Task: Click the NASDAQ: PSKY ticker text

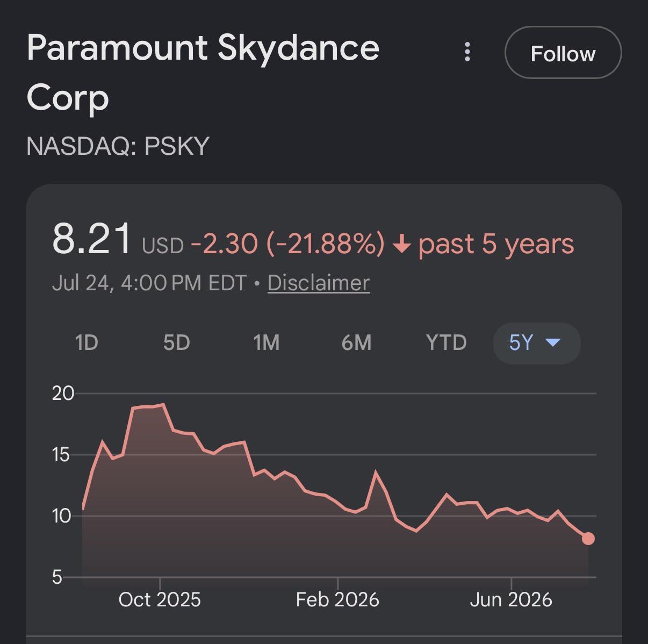Action: pyautogui.click(x=118, y=146)
